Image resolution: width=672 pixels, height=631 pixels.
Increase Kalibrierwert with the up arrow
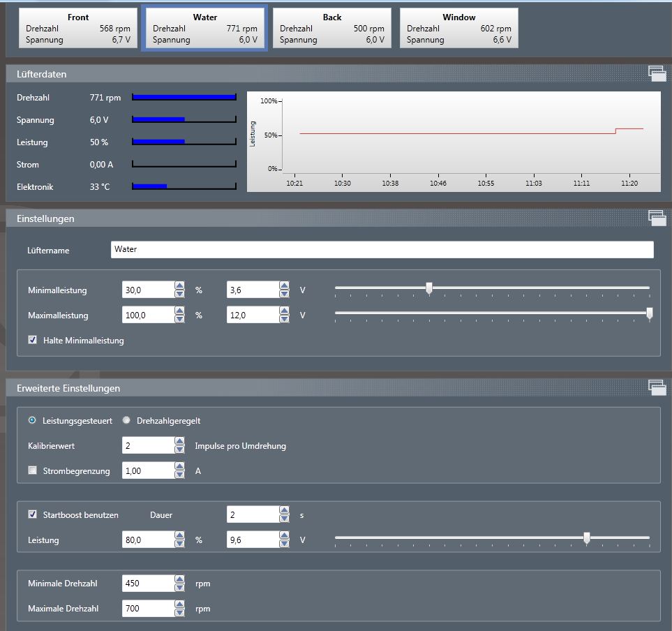click(x=179, y=442)
